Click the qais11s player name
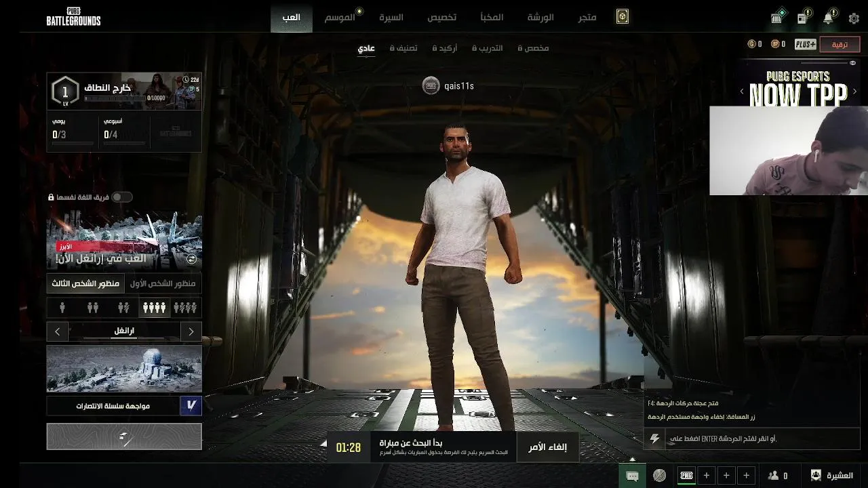The height and width of the screenshot is (488, 868). click(x=459, y=86)
